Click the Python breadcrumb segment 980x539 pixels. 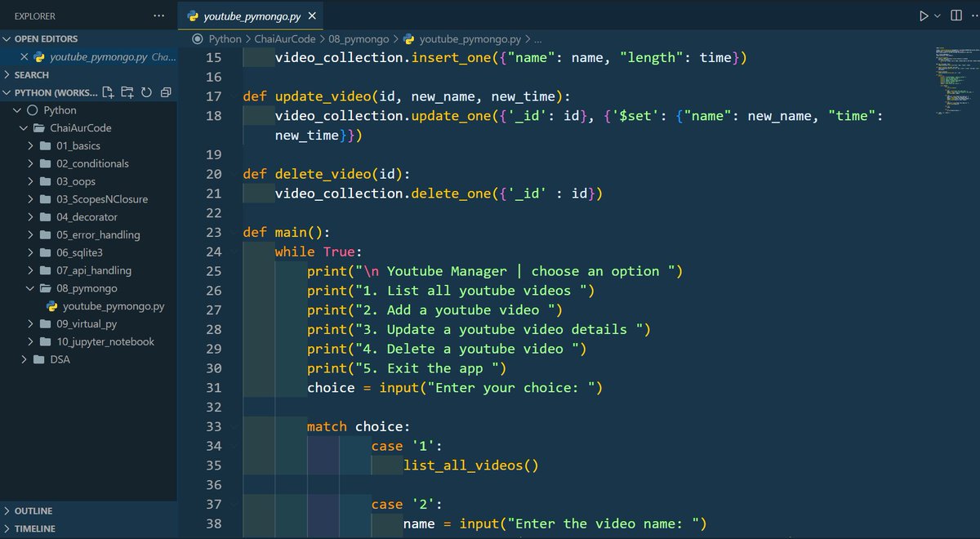tap(225, 39)
